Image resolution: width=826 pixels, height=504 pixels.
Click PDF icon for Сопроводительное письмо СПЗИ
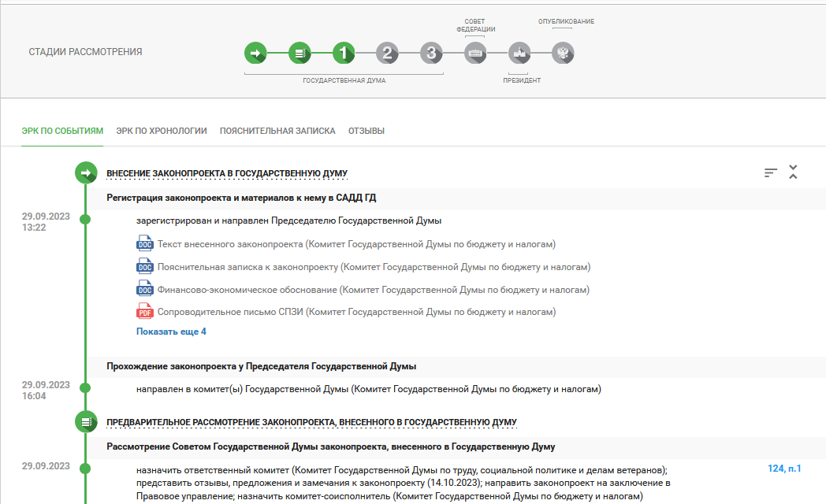145,311
